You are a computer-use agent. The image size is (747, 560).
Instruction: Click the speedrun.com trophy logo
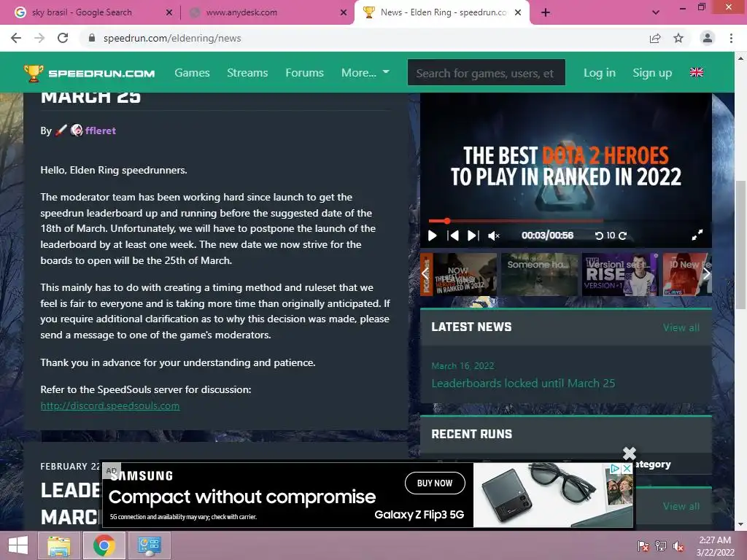point(90,73)
